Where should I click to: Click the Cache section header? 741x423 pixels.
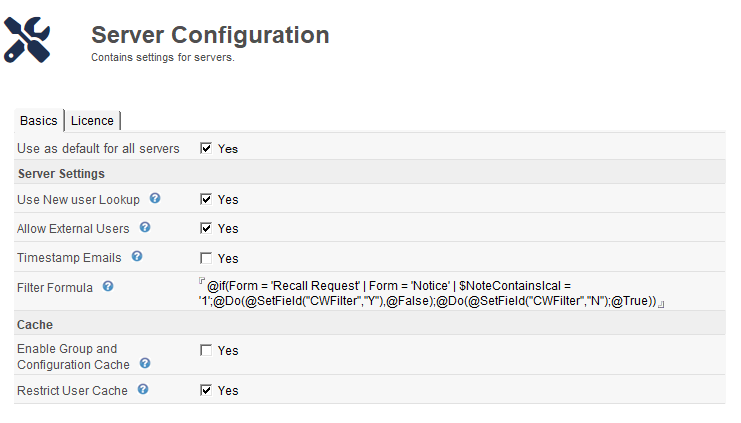click(x=35, y=325)
